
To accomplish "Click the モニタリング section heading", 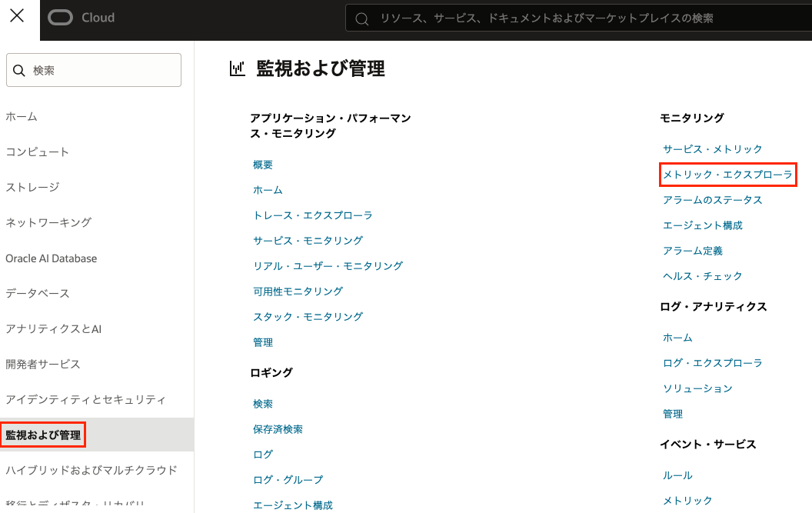I will pos(692,118).
